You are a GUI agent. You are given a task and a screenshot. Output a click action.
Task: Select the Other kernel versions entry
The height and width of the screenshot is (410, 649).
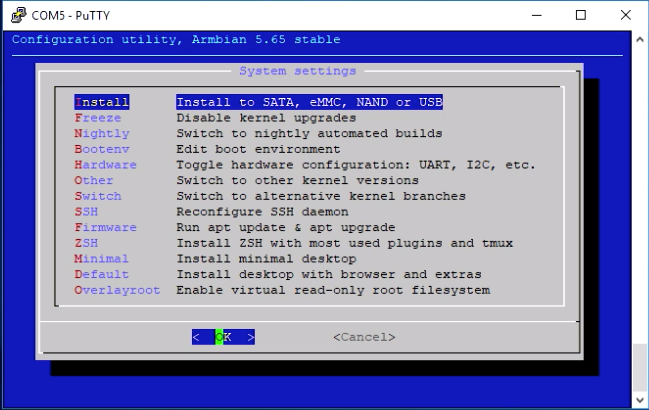[94, 181]
